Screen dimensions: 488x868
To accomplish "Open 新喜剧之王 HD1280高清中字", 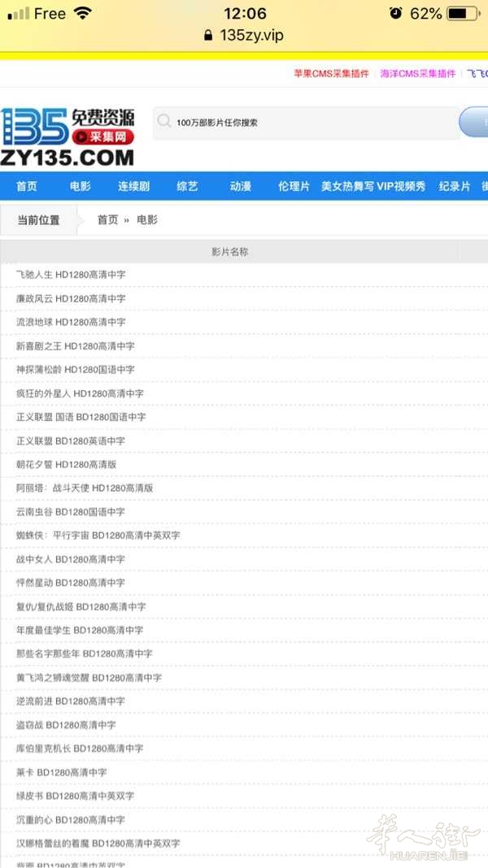I will [x=76, y=346].
